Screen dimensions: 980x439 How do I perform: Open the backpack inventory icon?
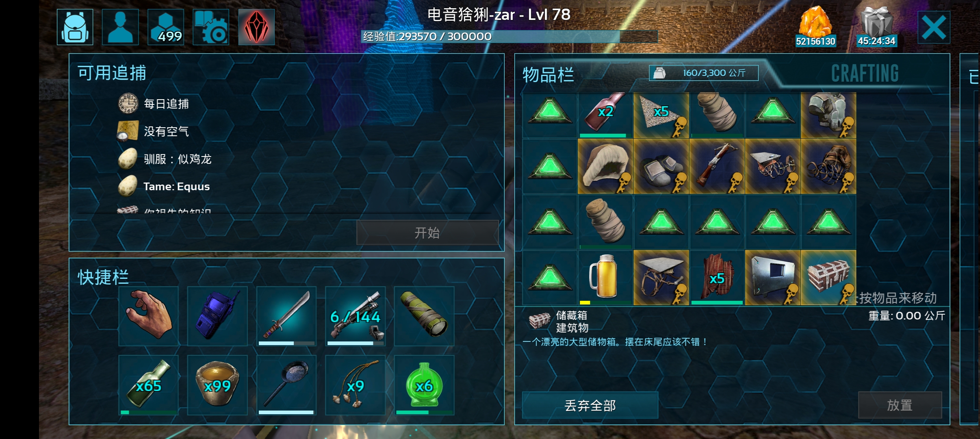tap(75, 27)
